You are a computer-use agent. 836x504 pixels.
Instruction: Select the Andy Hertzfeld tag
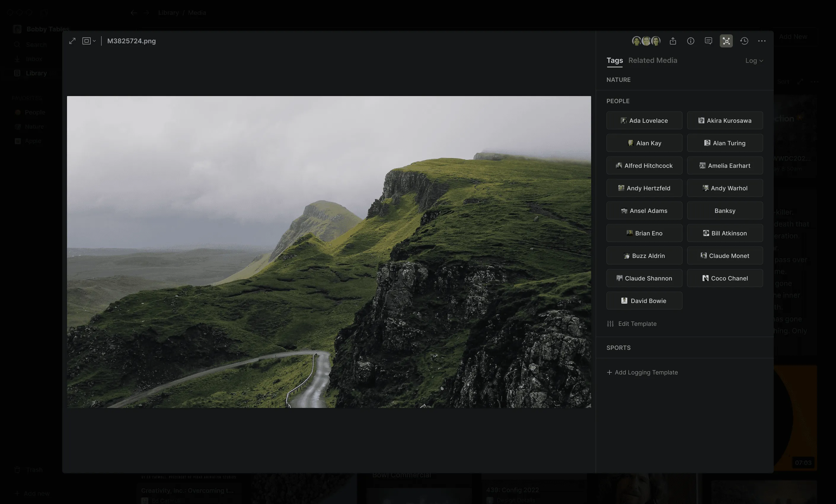[644, 188]
